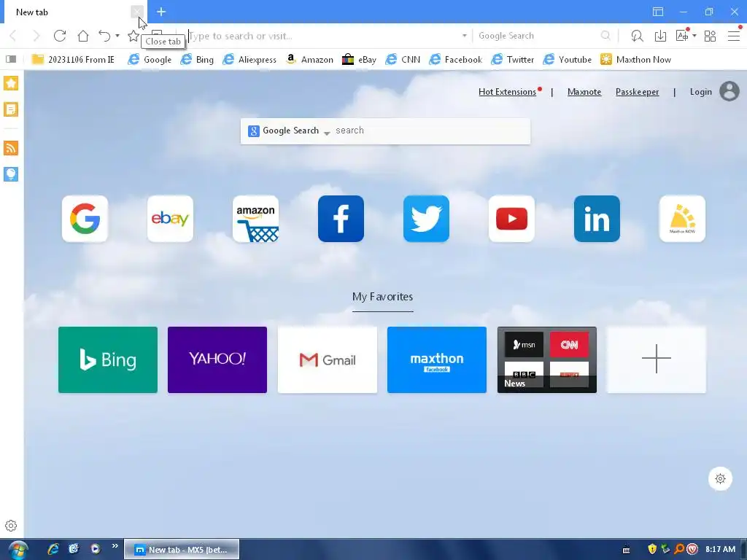Open the LinkedIn quick access tile

click(x=597, y=219)
